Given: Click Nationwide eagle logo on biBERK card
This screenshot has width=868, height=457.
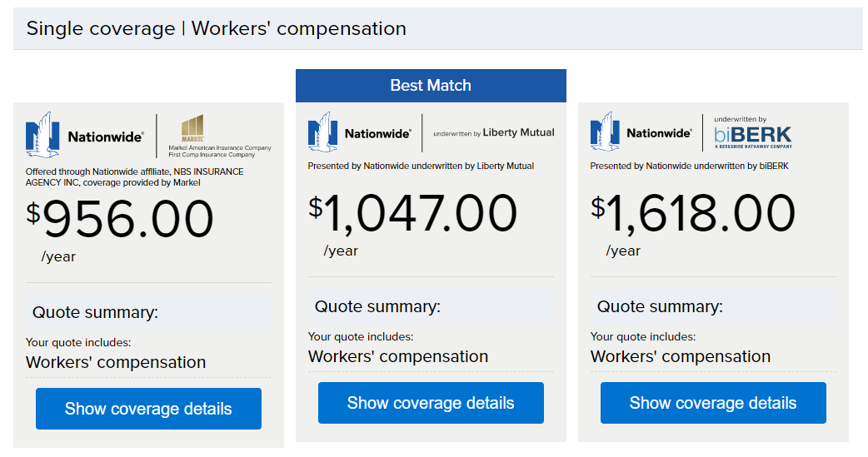Looking at the screenshot, I should pyautogui.click(x=641, y=132).
